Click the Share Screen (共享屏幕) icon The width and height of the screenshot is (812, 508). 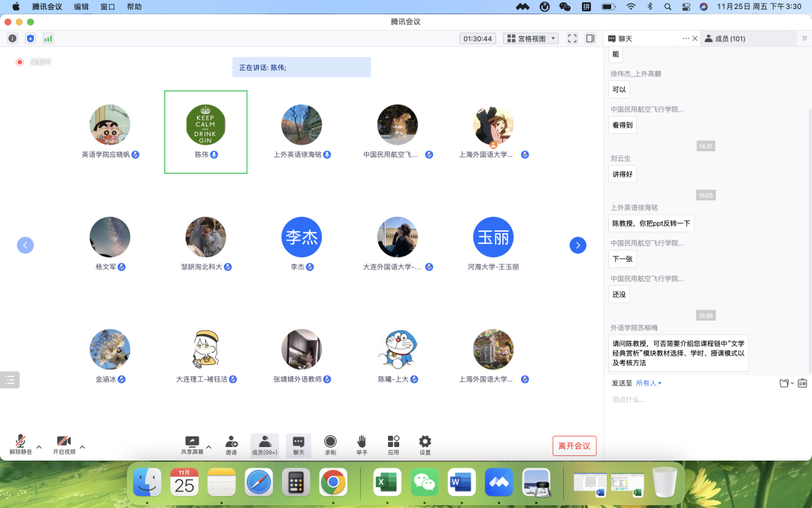click(192, 443)
